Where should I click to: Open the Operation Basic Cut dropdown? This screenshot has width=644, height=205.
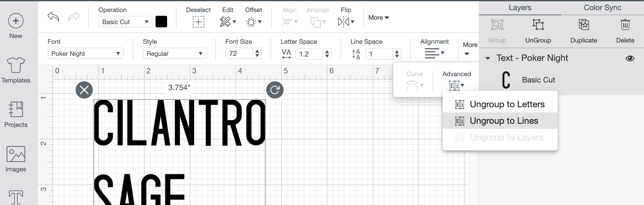tap(125, 22)
